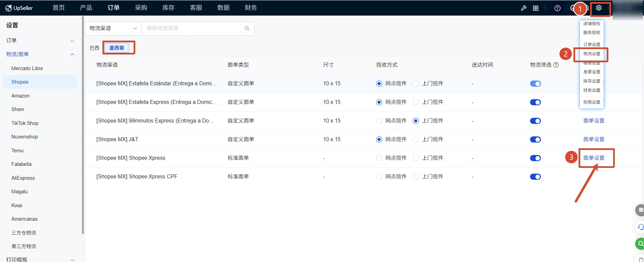Screen dimensions: 644x262
Task: Open TikTok Shop in sidebar
Action: click(25, 123)
